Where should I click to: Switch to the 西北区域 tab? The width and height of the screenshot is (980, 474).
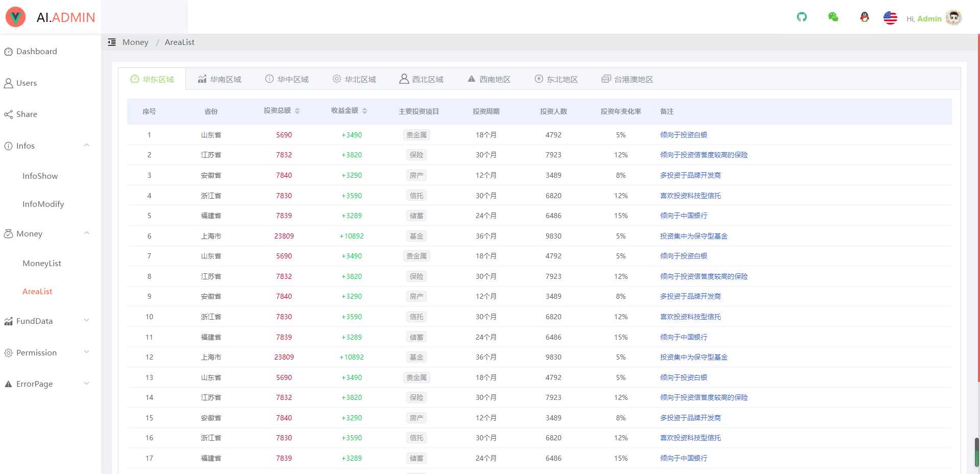coord(422,79)
